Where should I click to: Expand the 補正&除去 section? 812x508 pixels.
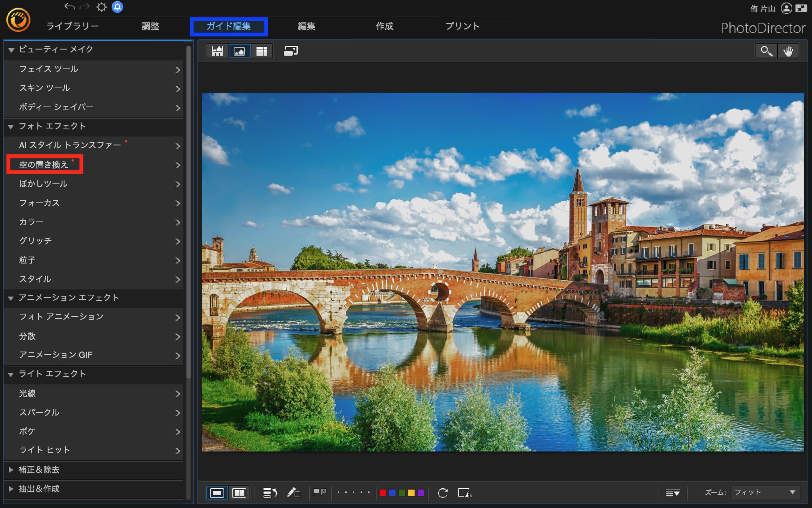point(11,470)
